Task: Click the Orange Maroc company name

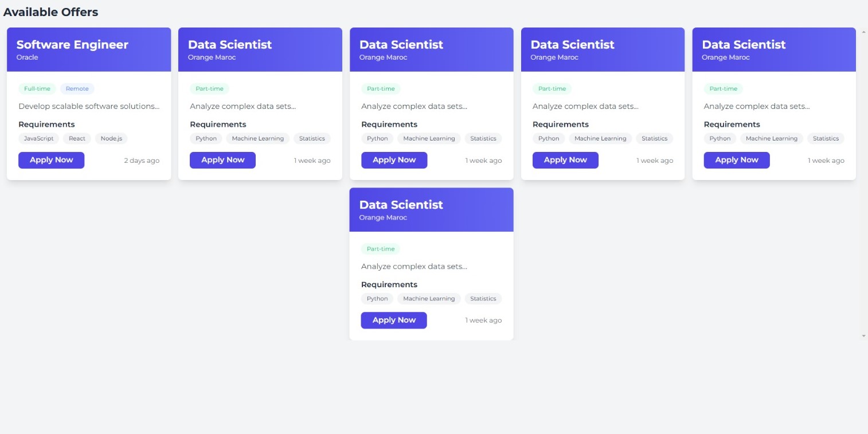Action: (x=211, y=57)
